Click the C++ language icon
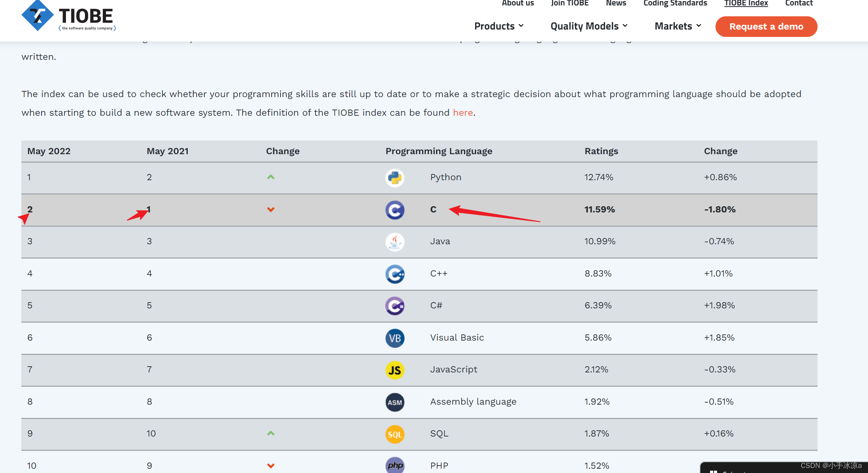 pyautogui.click(x=395, y=274)
